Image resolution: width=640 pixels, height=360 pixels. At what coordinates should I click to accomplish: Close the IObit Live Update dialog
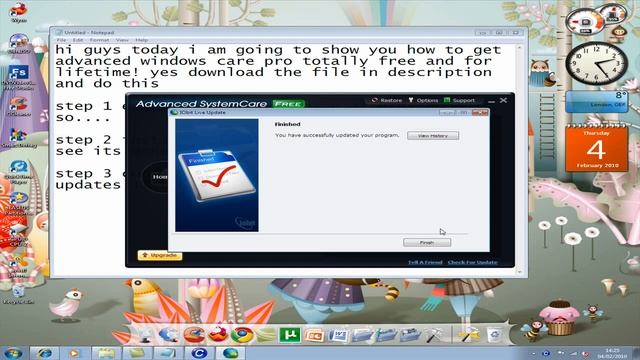(480, 113)
